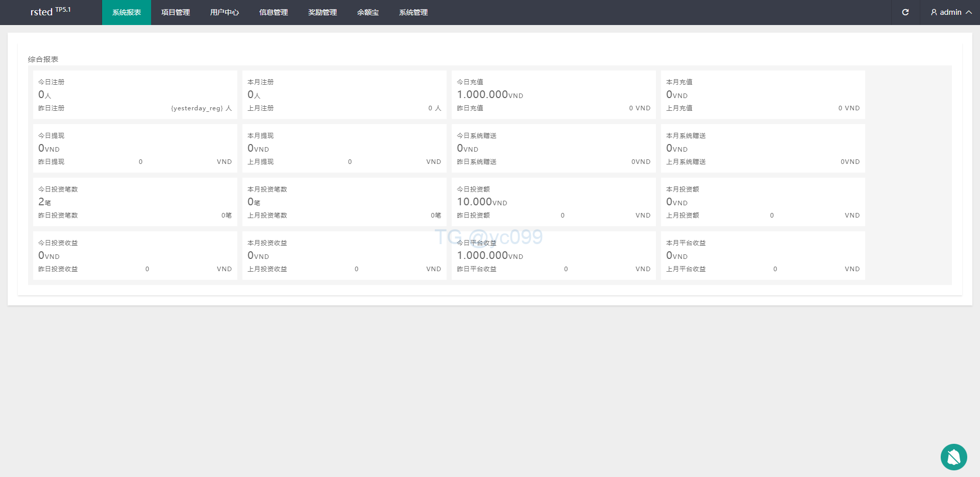Open the 用户中心 menu
Viewport: 980px width, 477px height.
point(225,12)
